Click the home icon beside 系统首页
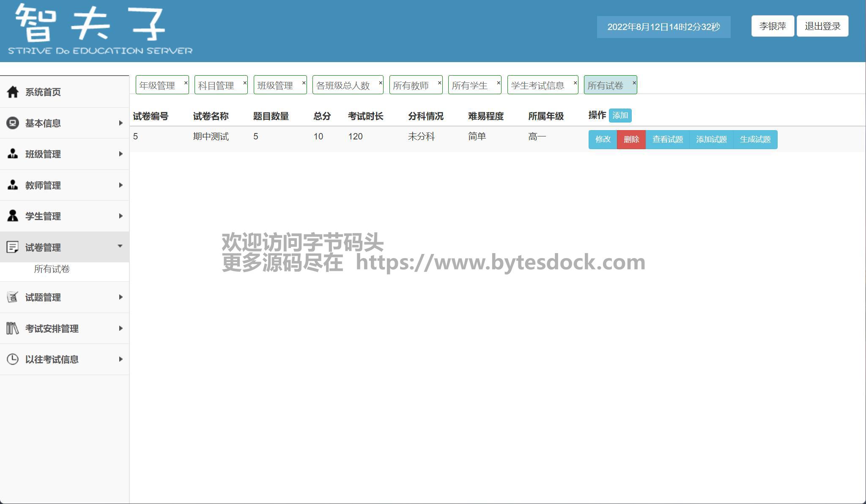866x504 pixels. coord(13,92)
